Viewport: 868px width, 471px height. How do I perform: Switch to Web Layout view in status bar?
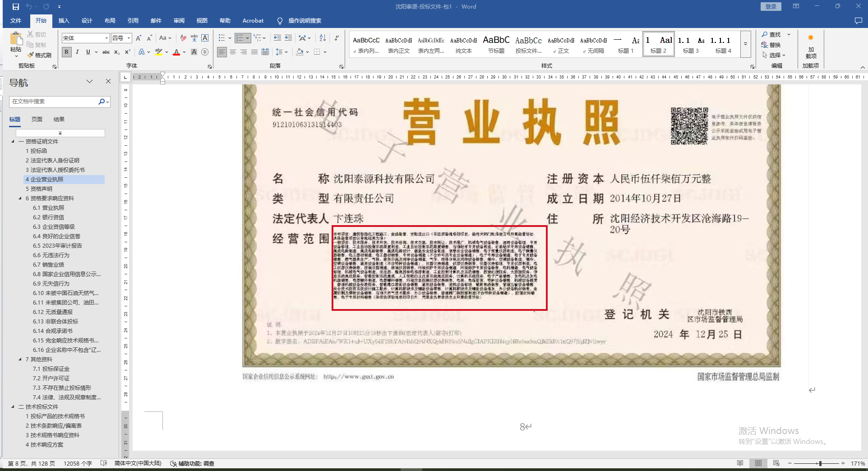776,463
